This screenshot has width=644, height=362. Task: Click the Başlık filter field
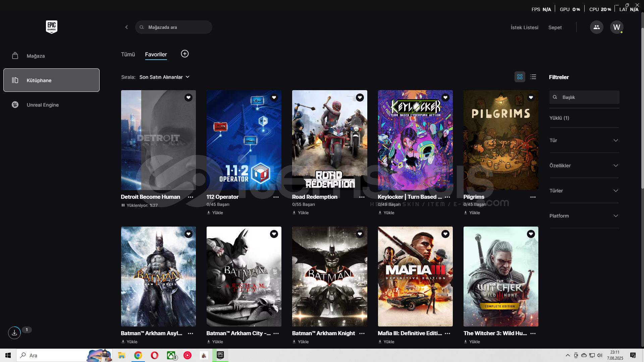tap(584, 97)
